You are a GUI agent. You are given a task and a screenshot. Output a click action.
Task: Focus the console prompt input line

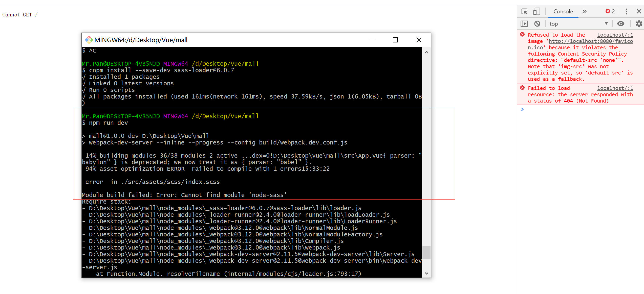582,109
